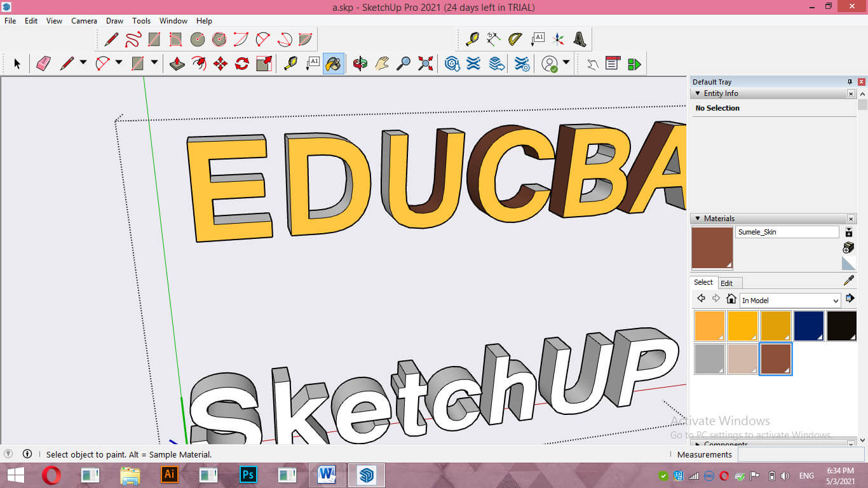Viewport: 868px width, 488px height.
Task: Switch to materials Select tab
Action: point(703,283)
